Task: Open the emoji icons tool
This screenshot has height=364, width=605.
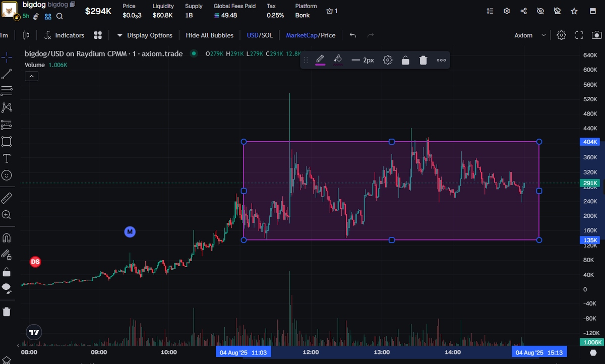Action: pos(7,175)
